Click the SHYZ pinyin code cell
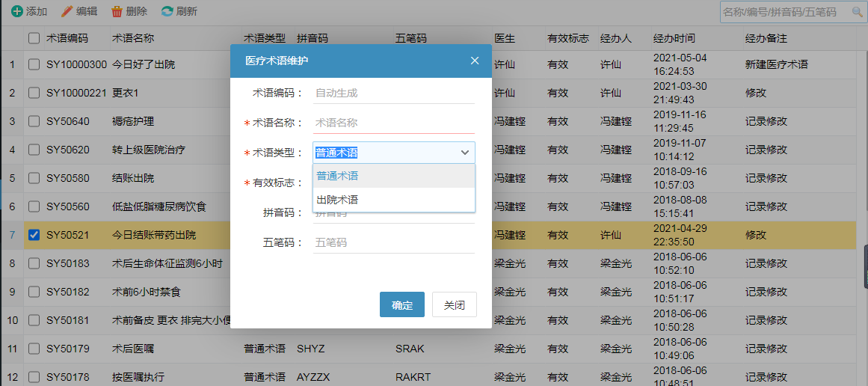Viewport: 868px width, 386px height. tap(310, 349)
